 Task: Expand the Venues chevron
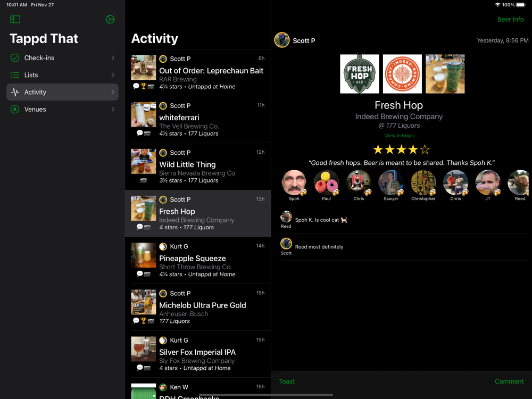pyautogui.click(x=113, y=109)
